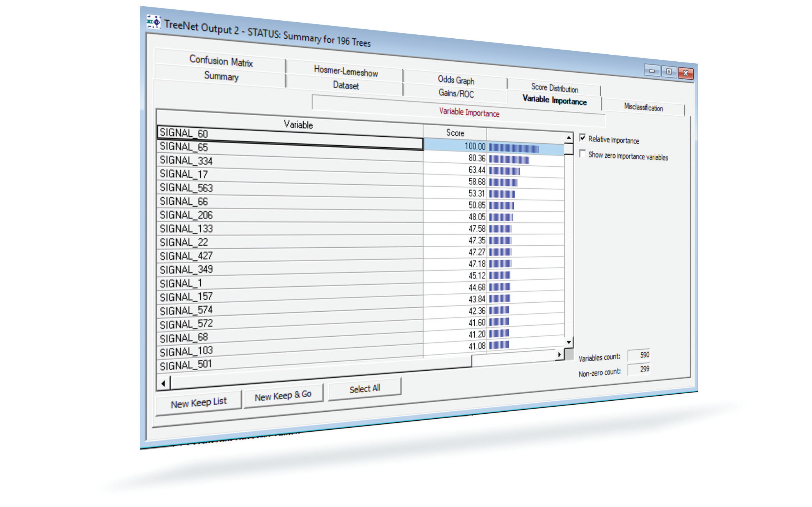Select the SIGNAL_66 variable row
The image size is (812, 507).
click(290, 202)
